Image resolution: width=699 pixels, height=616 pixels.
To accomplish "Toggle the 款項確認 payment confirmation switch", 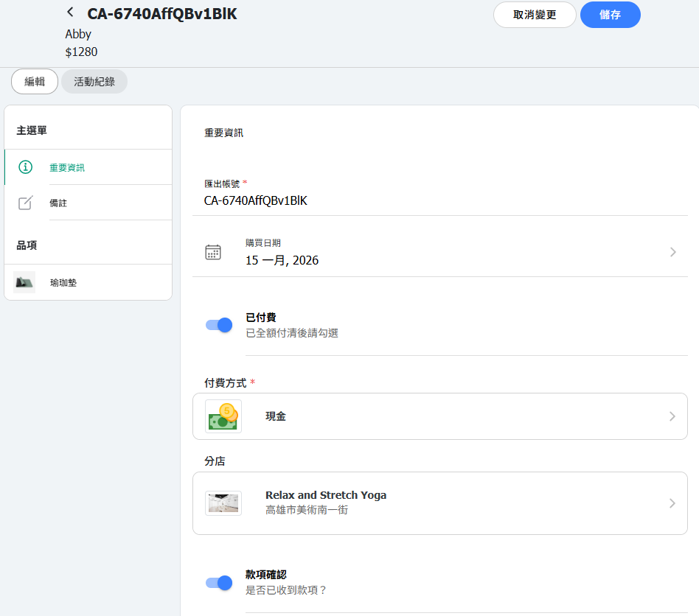I will pos(219,583).
